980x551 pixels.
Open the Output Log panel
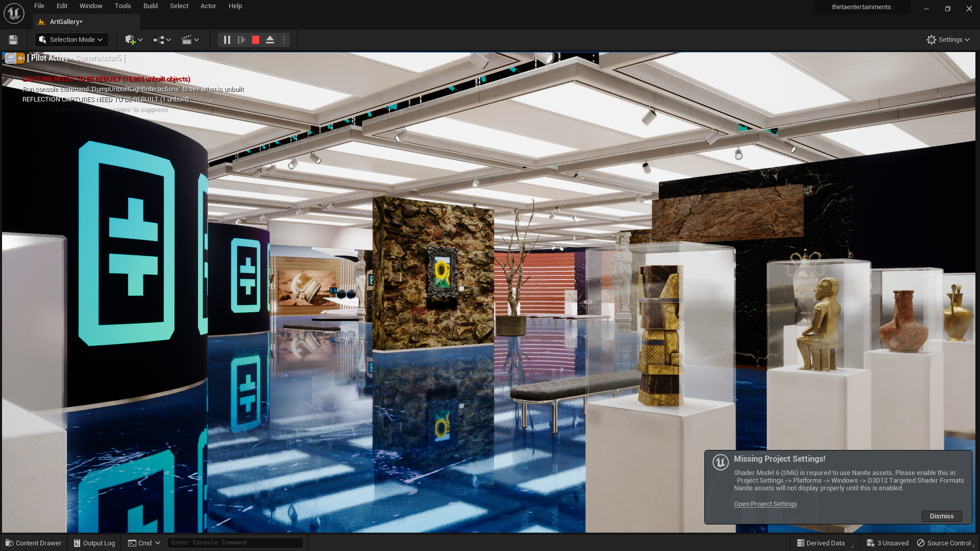click(x=94, y=543)
